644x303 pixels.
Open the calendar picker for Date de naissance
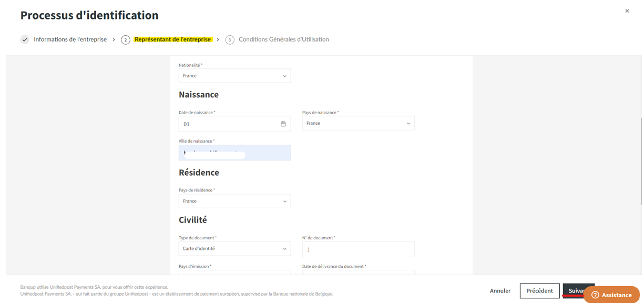tap(283, 124)
